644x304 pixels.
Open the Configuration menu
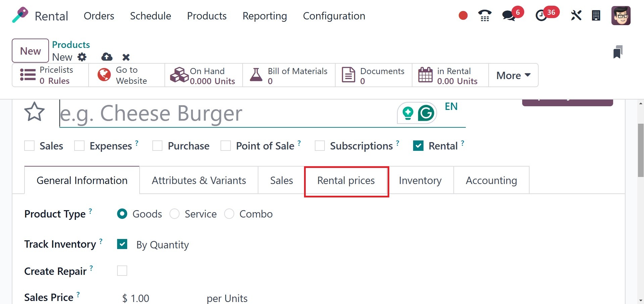pyautogui.click(x=334, y=16)
